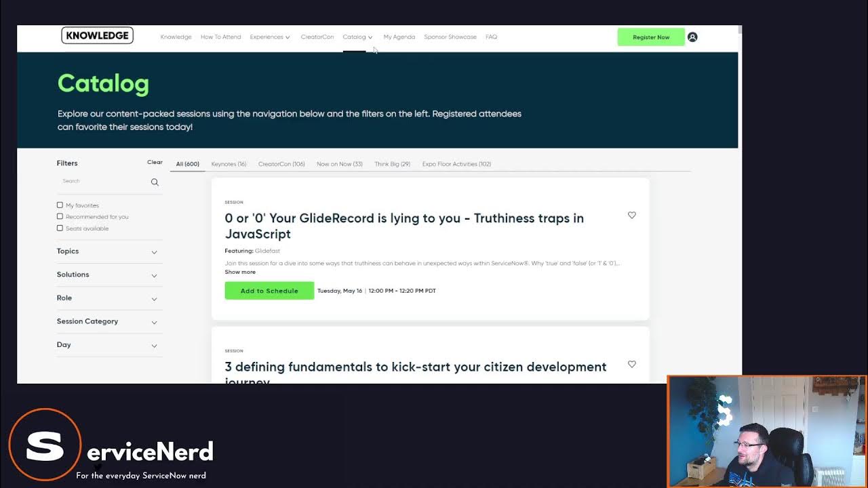Image resolution: width=868 pixels, height=488 pixels.
Task: Click the Glidefast featuring link
Action: point(267,251)
